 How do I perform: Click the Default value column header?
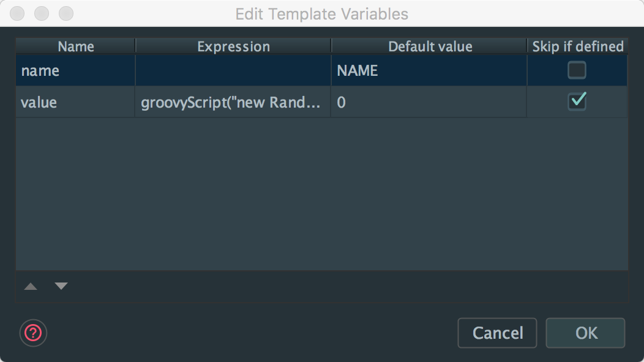coord(430,46)
